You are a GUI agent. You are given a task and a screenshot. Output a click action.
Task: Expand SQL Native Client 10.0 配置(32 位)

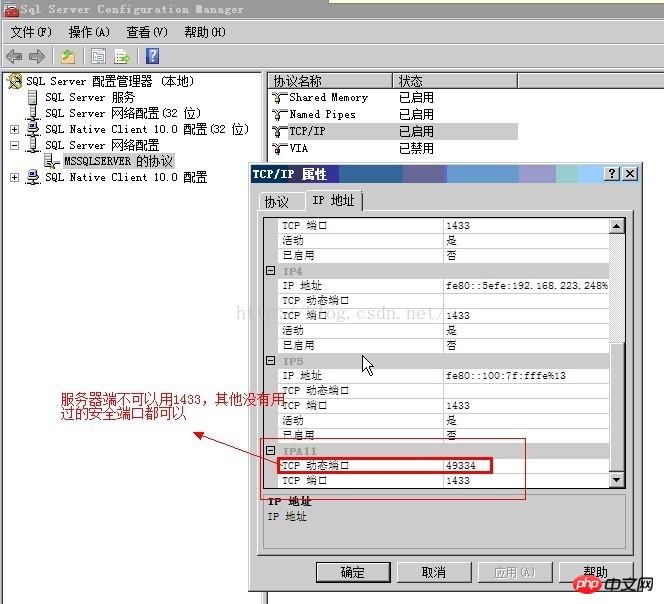(14, 129)
